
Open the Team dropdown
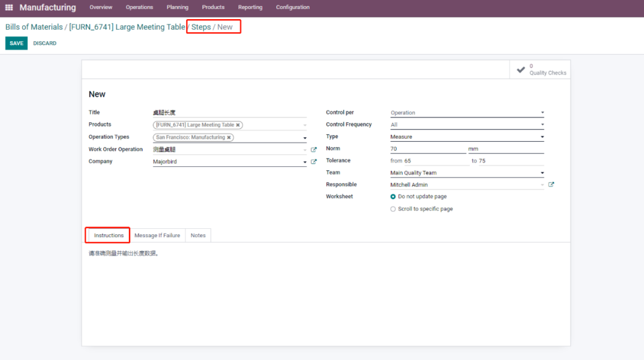tap(467, 173)
